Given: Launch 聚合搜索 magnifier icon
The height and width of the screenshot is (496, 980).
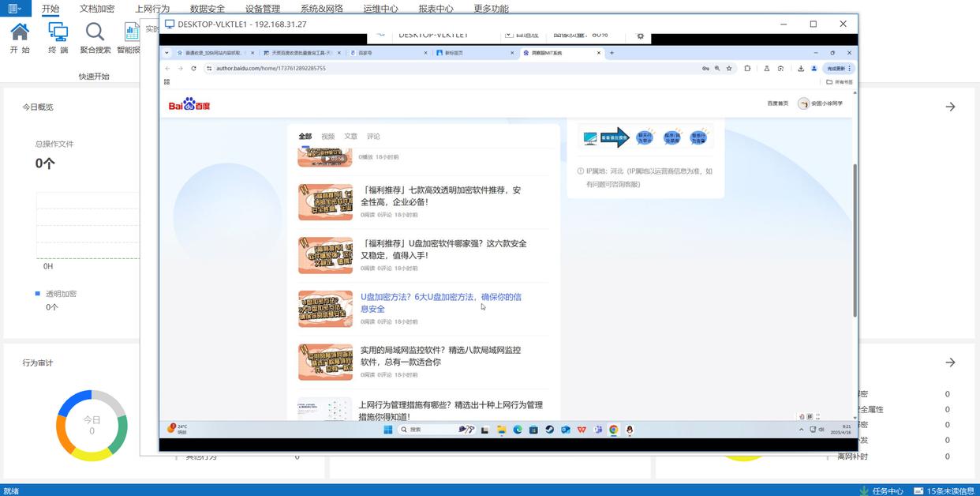Looking at the screenshot, I should [95, 38].
